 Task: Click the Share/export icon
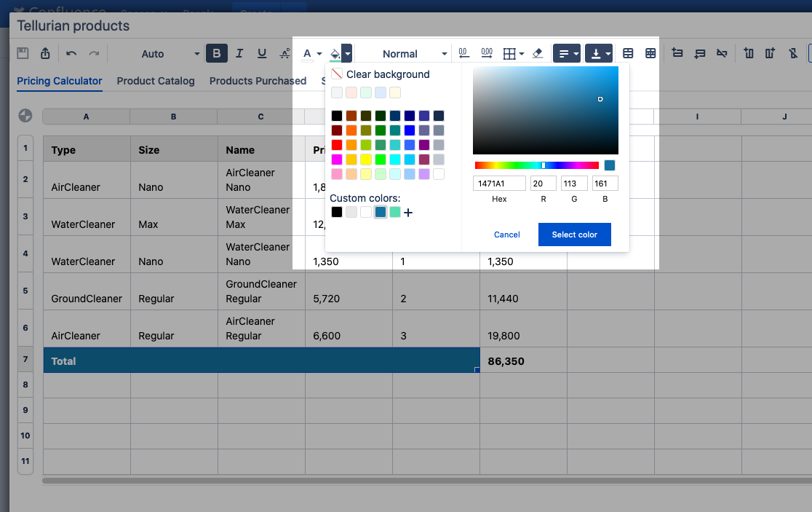46,53
